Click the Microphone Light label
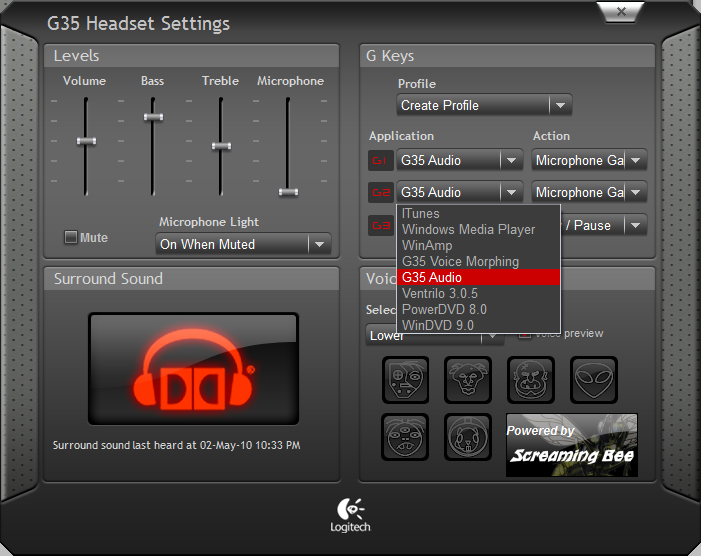This screenshot has height=556, width=701. (209, 222)
